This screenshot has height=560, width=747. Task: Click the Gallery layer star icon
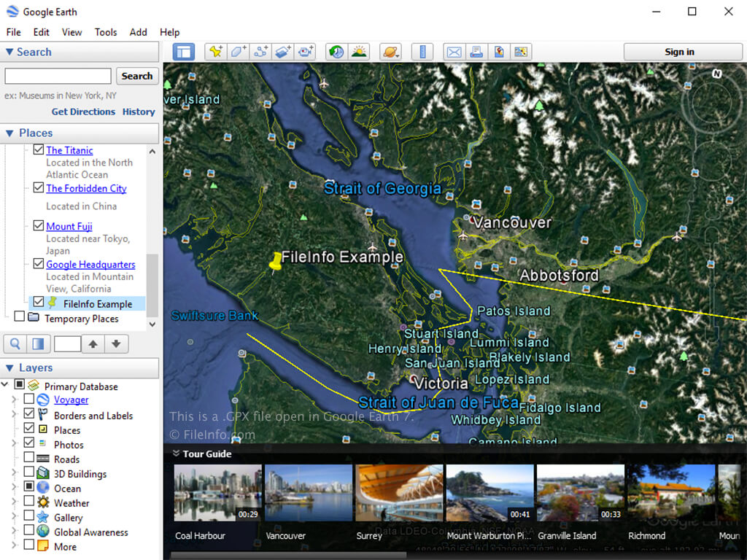(x=43, y=517)
